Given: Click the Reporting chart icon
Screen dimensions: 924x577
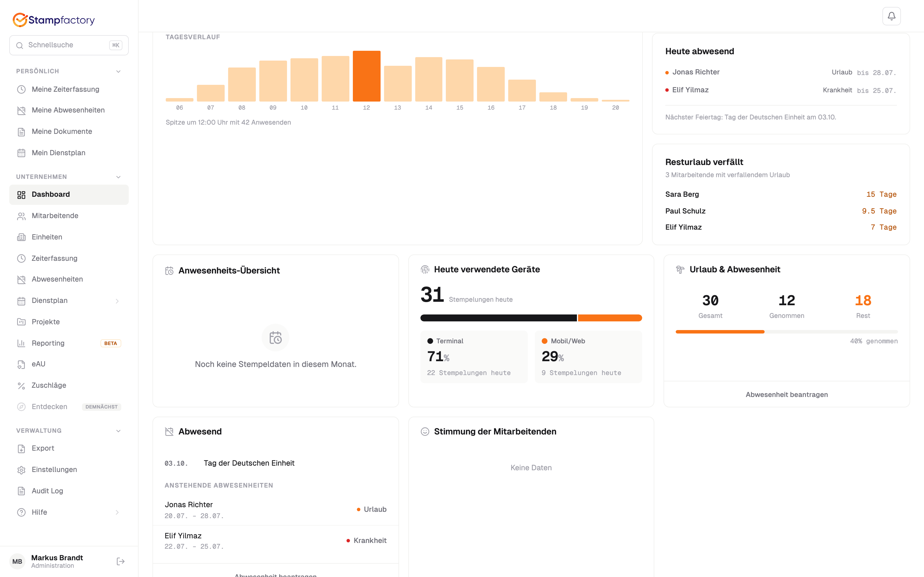Looking at the screenshot, I should (x=21, y=343).
